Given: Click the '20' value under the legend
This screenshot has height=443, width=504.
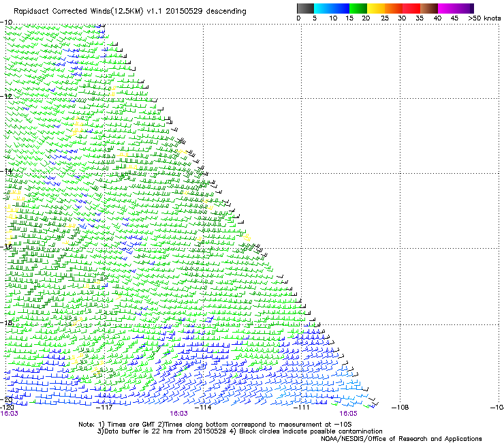Looking at the screenshot, I should (366, 18).
